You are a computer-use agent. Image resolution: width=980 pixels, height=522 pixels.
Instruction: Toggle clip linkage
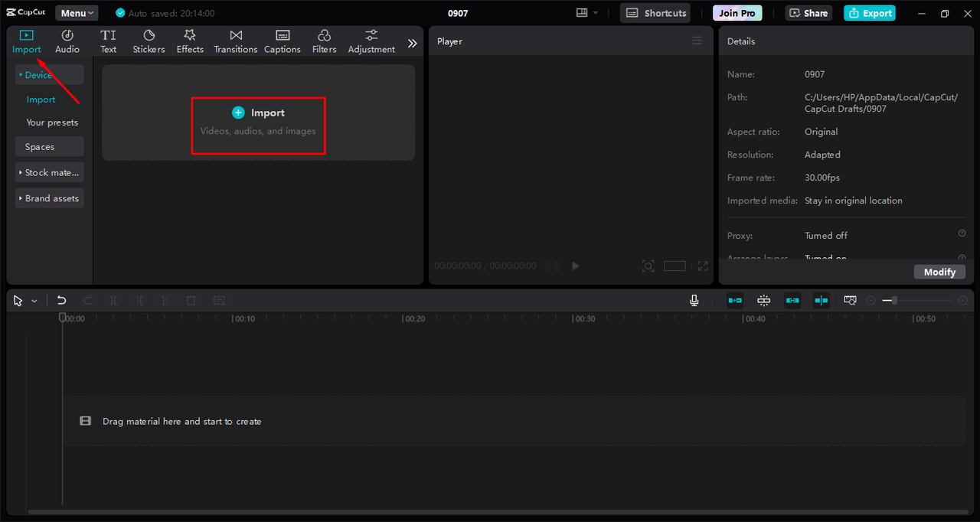click(x=792, y=301)
